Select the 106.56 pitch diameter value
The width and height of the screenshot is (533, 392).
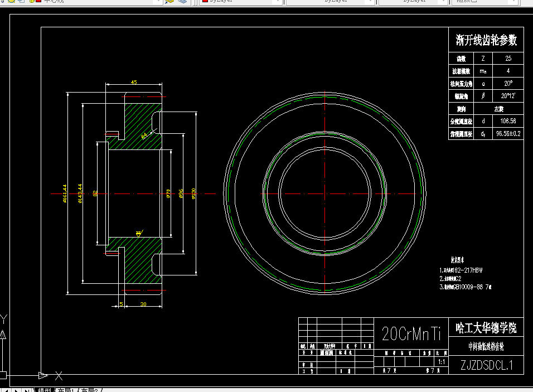508,121
